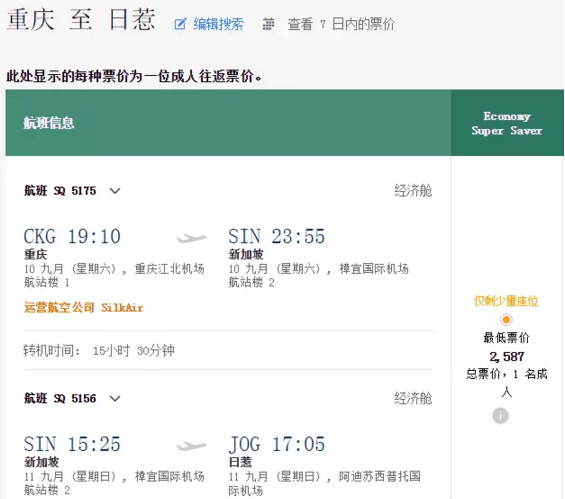
Task: Click departure time SIN 15:25
Action: 72,444
